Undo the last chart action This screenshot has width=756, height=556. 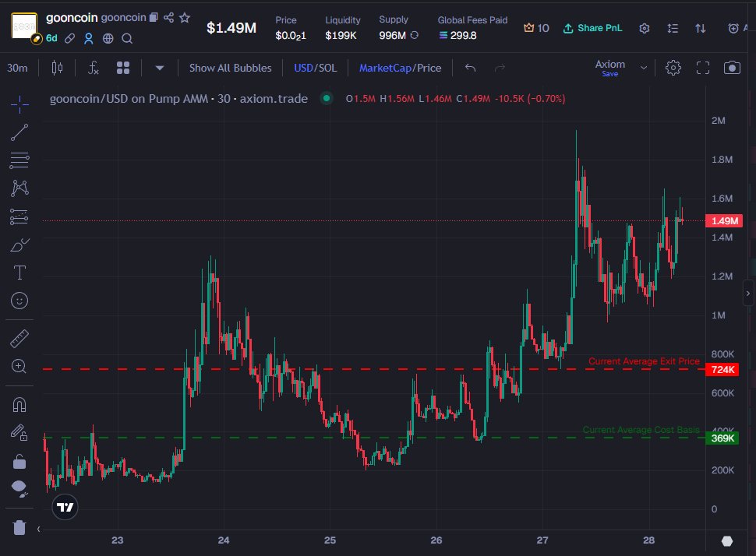coord(470,68)
